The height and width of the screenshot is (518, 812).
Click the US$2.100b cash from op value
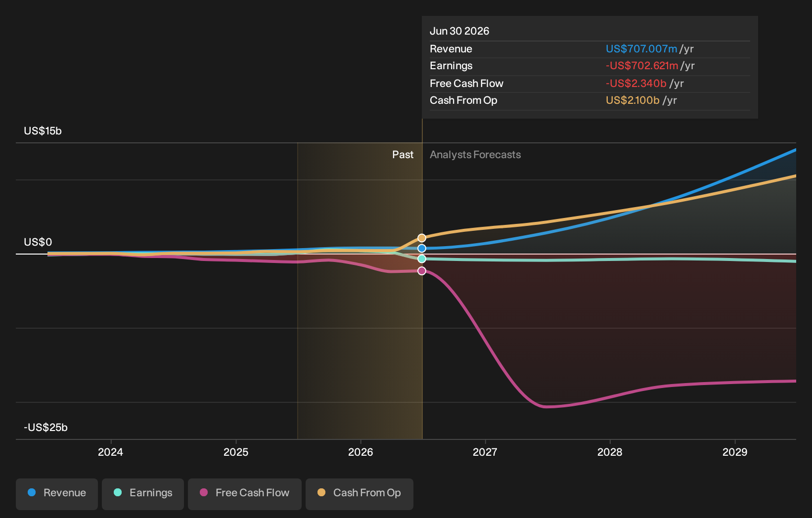pos(632,100)
